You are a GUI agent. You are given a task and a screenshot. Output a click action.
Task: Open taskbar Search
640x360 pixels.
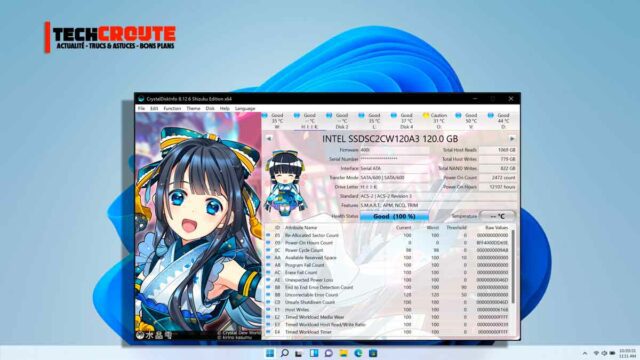coord(285,353)
